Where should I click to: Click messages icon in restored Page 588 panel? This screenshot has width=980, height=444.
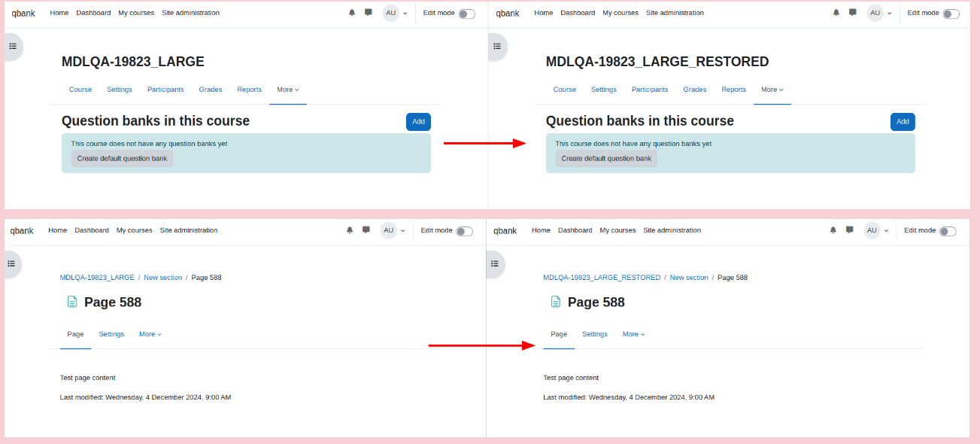(x=850, y=230)
